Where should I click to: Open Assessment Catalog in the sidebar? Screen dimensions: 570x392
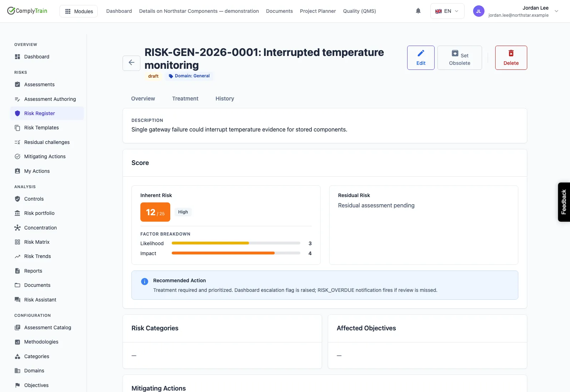(x=48, y=327)
